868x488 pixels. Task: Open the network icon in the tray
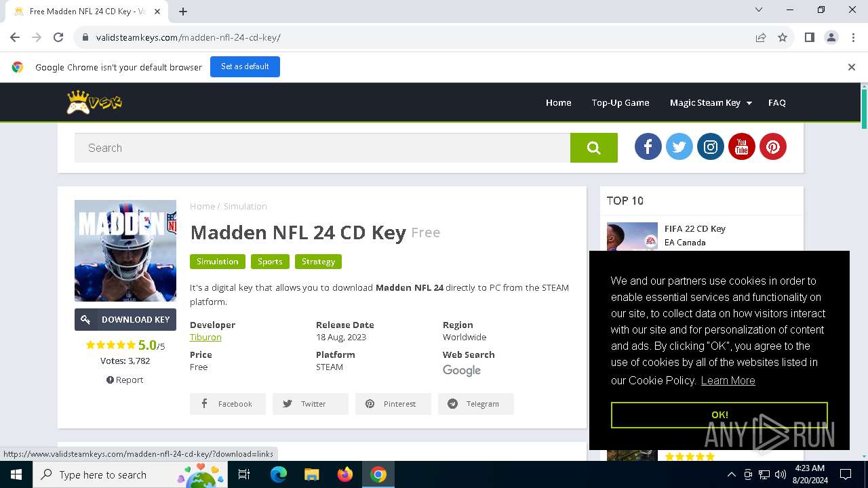click(764, 474)
